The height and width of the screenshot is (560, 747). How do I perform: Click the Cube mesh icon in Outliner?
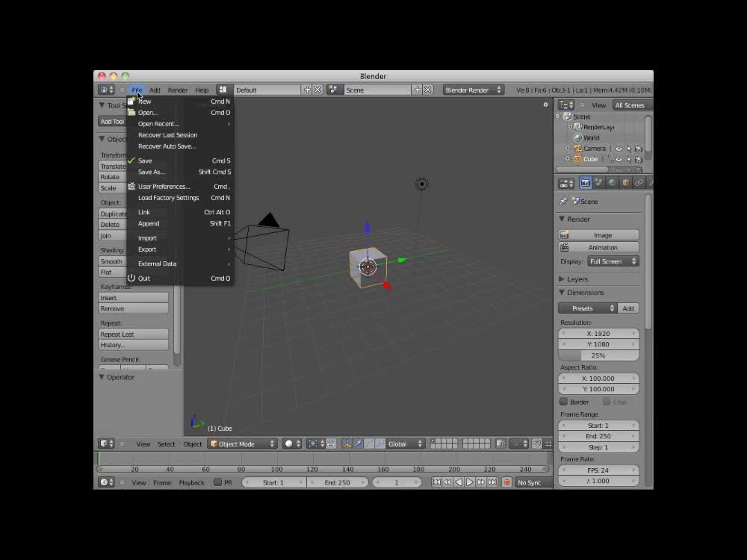(x=577, y=159)
